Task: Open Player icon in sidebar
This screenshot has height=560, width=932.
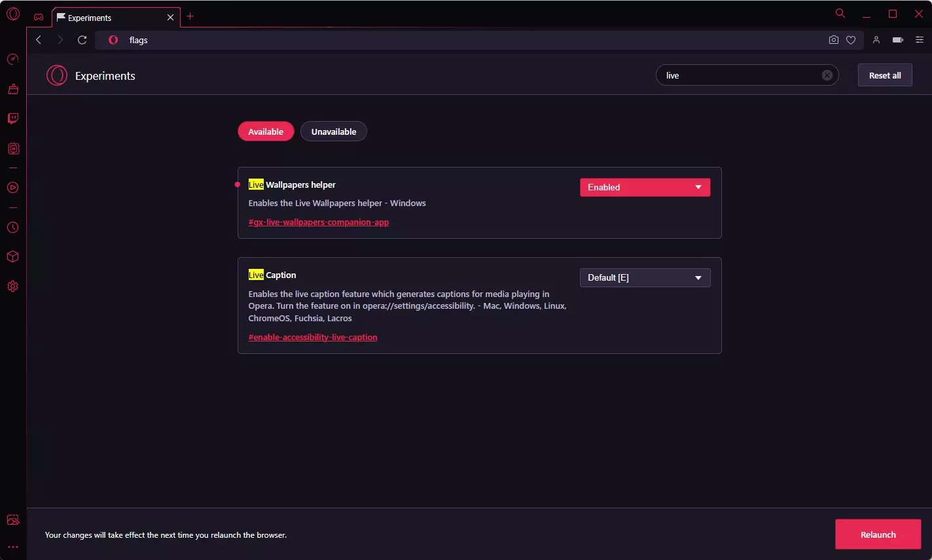Action: click(x=12, y=188)
